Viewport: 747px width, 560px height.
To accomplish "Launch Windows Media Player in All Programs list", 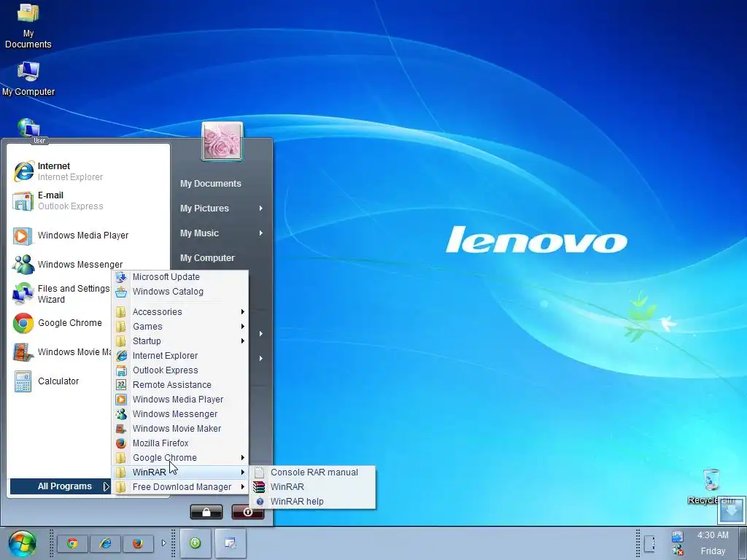I will click(180, 400).
